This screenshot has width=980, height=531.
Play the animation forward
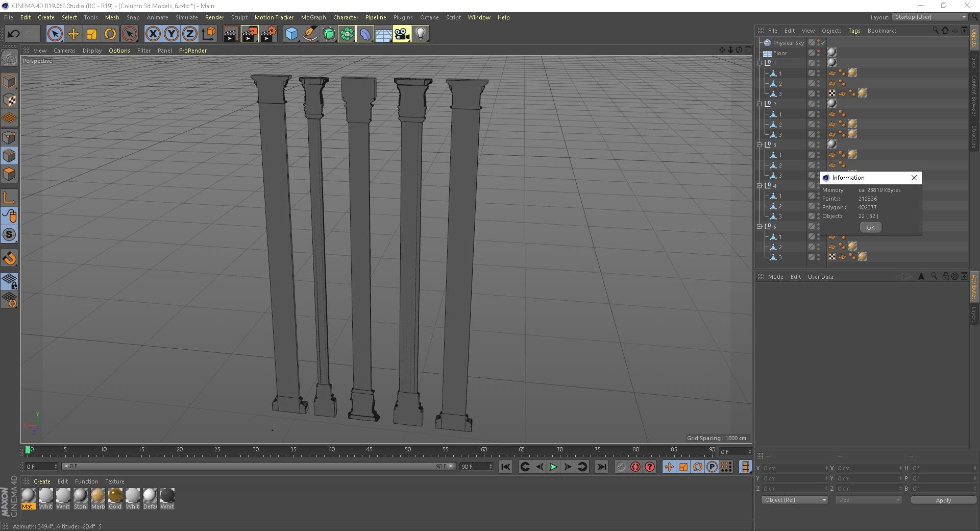(x=553, y=467)
